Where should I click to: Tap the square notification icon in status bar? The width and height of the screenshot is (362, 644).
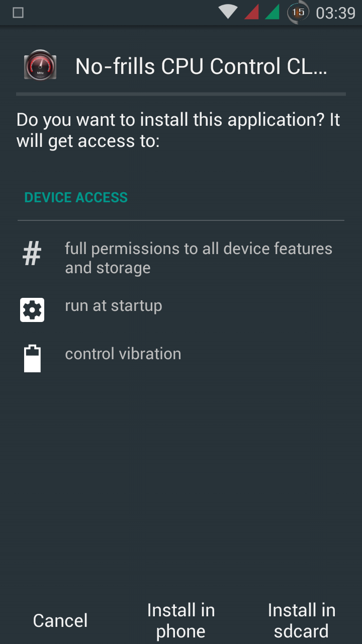(x=18, y=13)
